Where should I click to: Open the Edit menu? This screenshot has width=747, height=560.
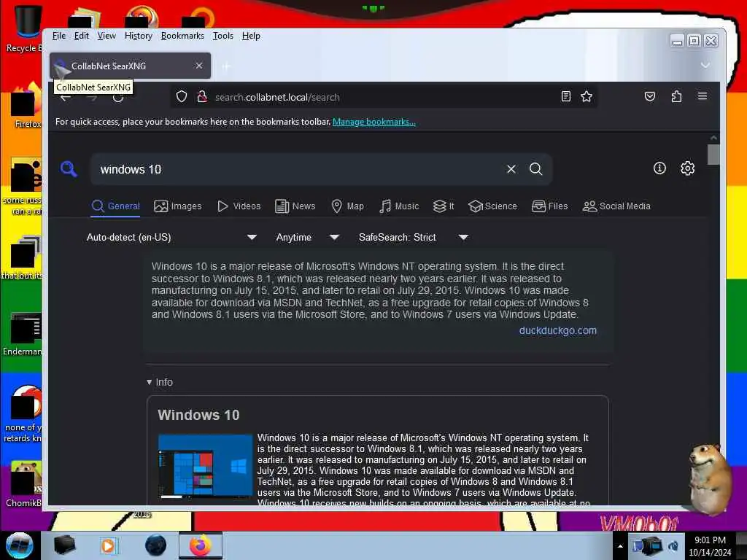(82, 36)
